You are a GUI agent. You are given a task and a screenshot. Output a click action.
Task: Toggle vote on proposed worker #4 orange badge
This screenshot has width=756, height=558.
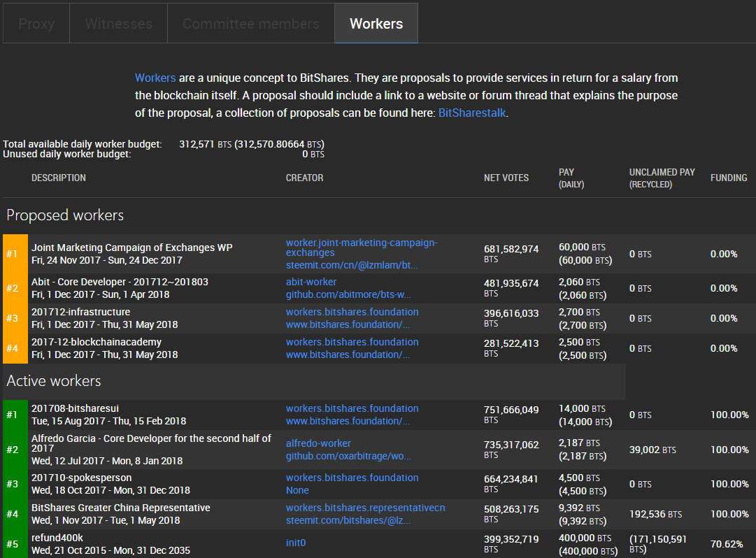point(15,348)
